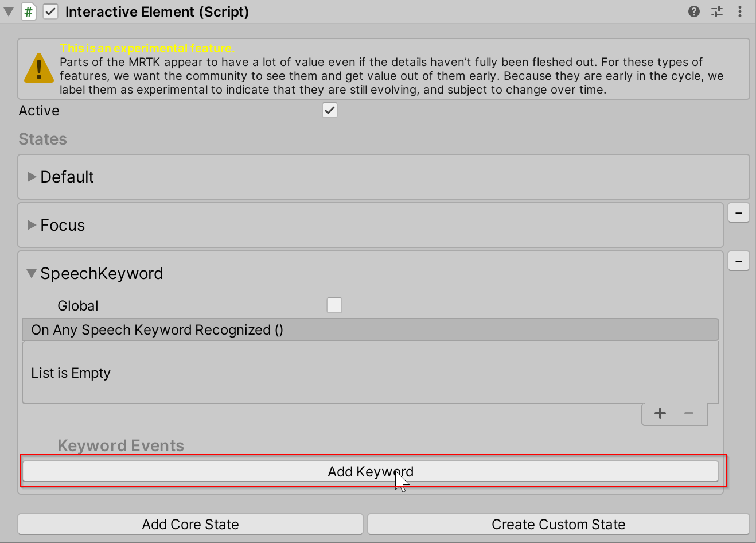This screenshot has height=543, width=756.
Task: Collapse the SpeechKeyword state foldout
Action: (x=32, y=273)
